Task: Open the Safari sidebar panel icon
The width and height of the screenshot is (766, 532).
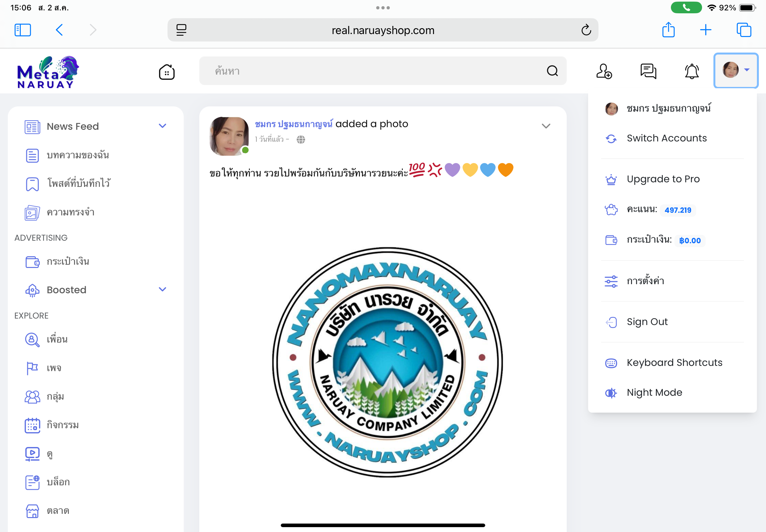Action: pyautogui.click(x=23, y=30)
